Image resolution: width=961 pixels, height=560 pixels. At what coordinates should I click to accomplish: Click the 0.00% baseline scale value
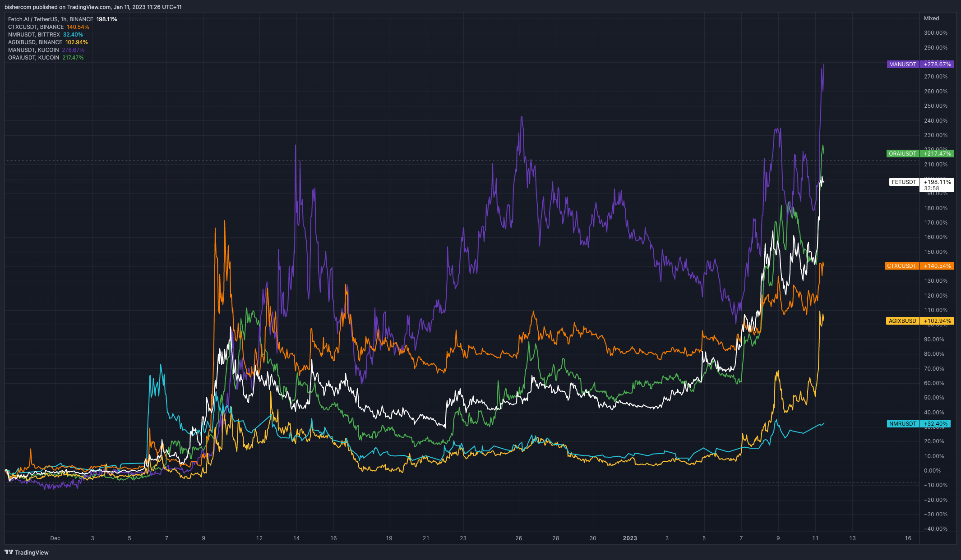tap(933, 471)
